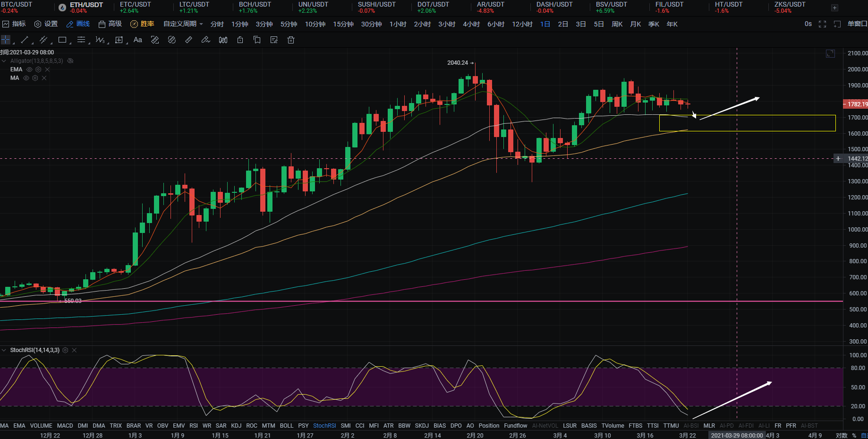Switch to the BTC/USDT pair tab

pos(17,8)
